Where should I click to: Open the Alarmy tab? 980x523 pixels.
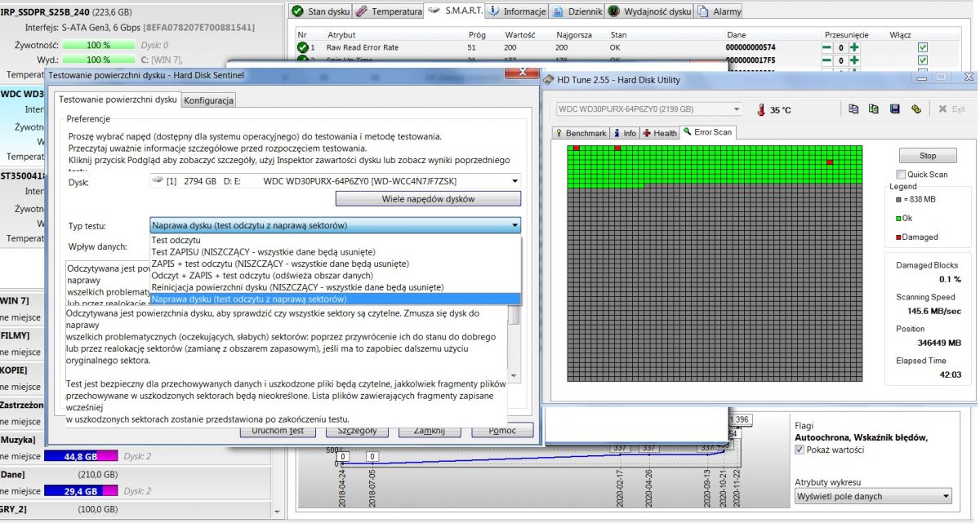coord(719,11)
